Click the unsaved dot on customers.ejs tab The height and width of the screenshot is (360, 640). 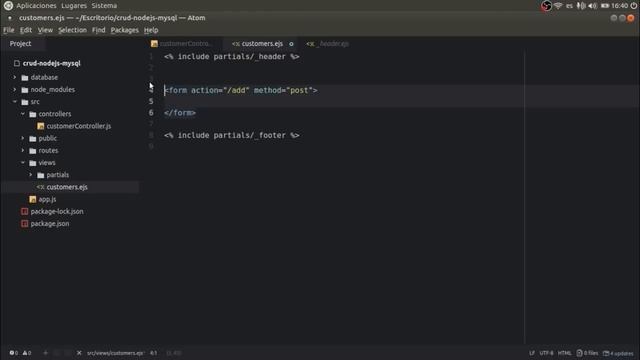point(291,44)
